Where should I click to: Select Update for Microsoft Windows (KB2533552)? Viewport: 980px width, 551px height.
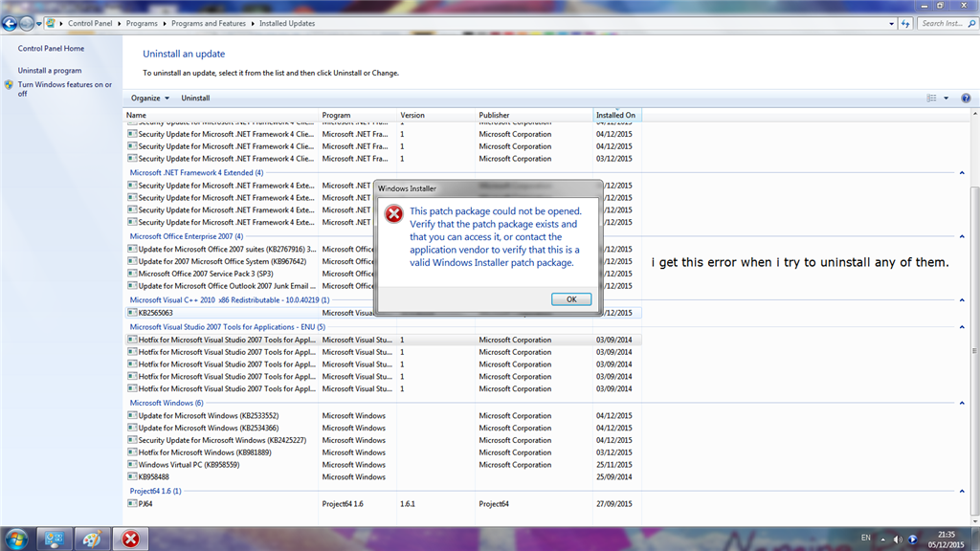[384, 416]
